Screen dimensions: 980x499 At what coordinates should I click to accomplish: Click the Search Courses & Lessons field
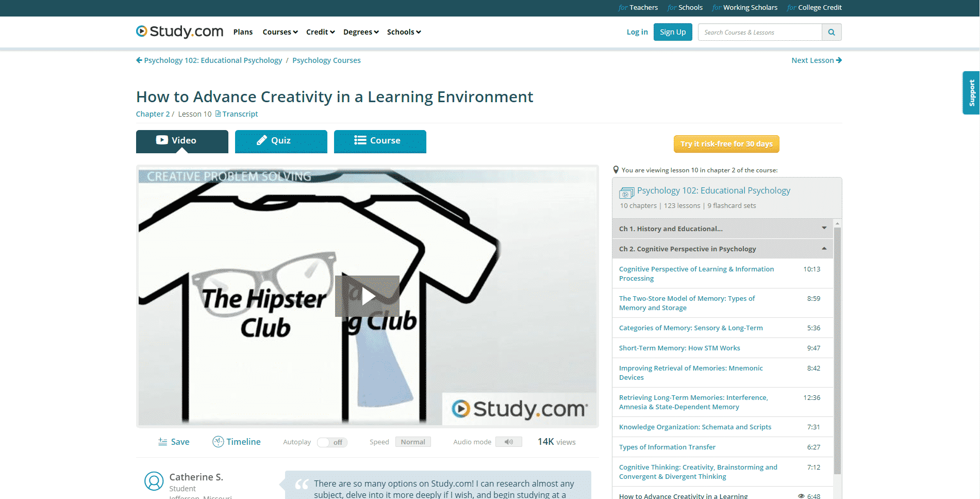760,32
